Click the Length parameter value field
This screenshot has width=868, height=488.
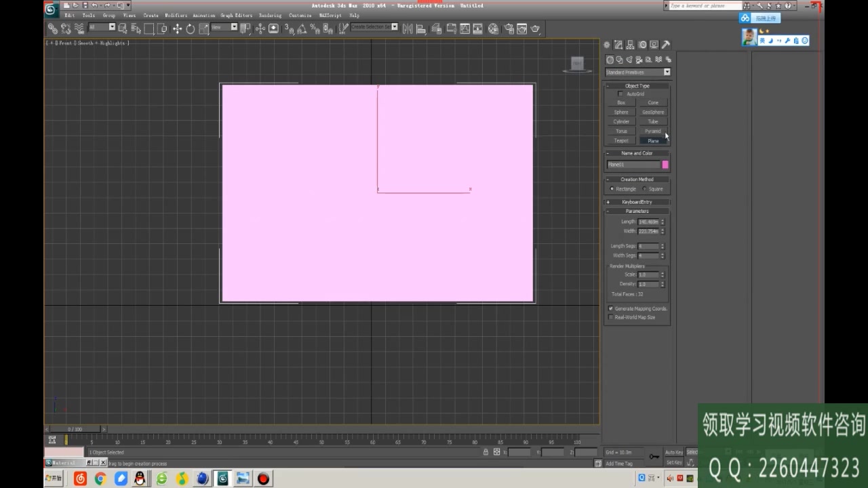point(648,222)
